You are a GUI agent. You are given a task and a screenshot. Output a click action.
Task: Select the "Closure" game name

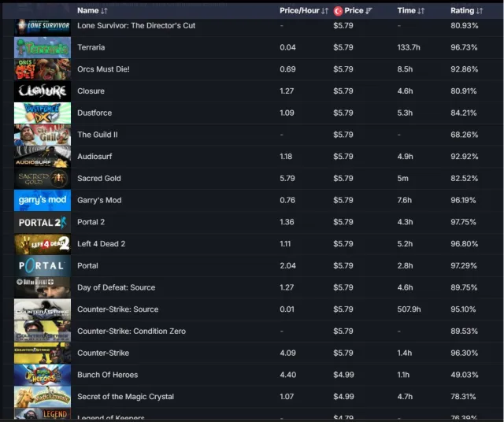(x=91, y=91)
